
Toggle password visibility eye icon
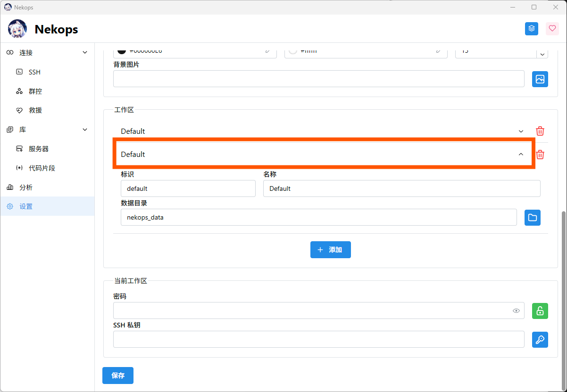517,311
